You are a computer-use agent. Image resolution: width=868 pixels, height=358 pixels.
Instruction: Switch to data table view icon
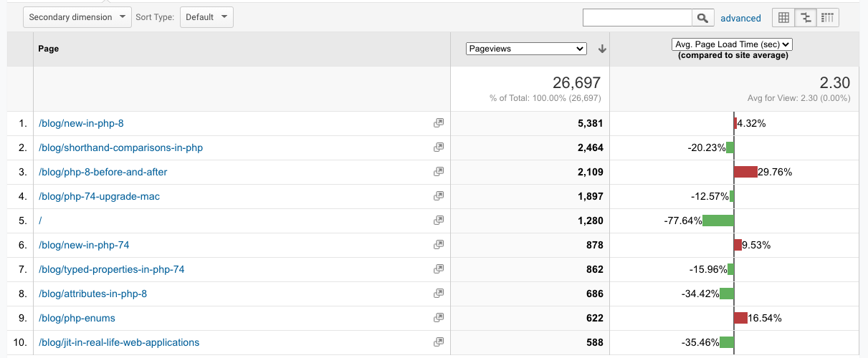click(783, 18)
